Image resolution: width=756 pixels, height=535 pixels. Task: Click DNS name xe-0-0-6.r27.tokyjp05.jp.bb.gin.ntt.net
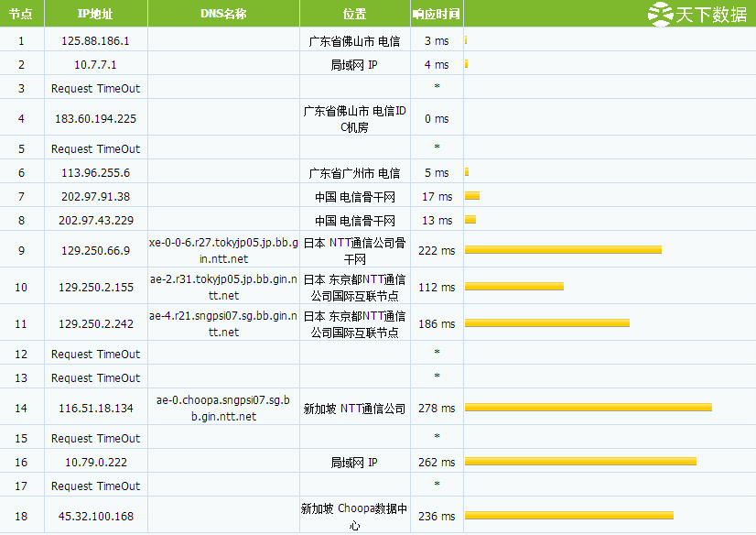coord(222,250)
